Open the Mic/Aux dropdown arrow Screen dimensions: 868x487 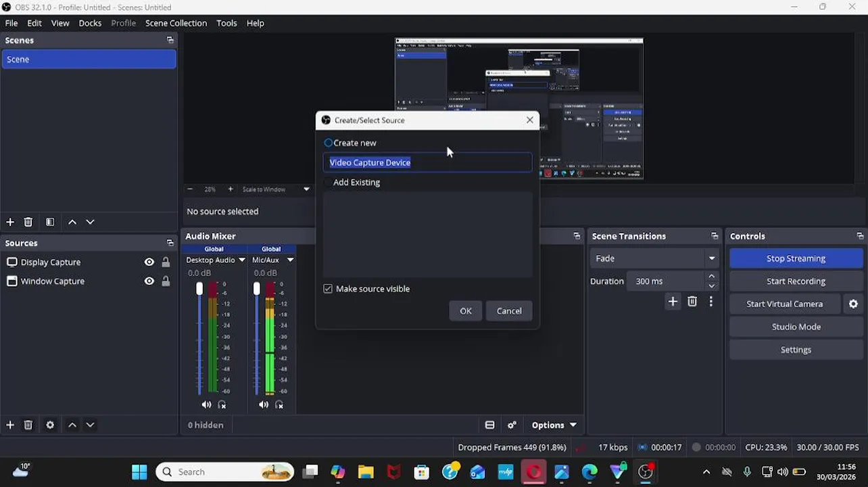point(290,260)
